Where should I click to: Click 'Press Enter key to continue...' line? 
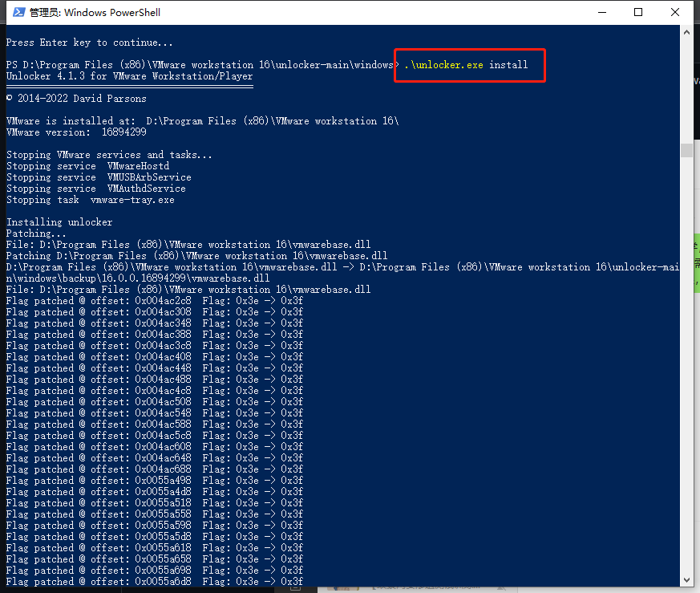[89, 43]
